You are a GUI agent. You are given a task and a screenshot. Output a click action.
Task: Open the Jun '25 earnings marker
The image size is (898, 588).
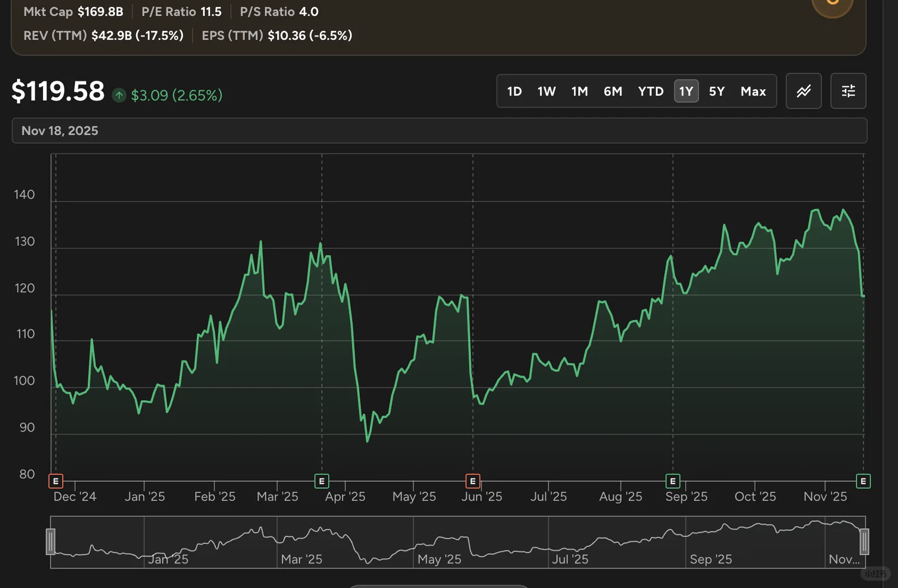(473, 481)
